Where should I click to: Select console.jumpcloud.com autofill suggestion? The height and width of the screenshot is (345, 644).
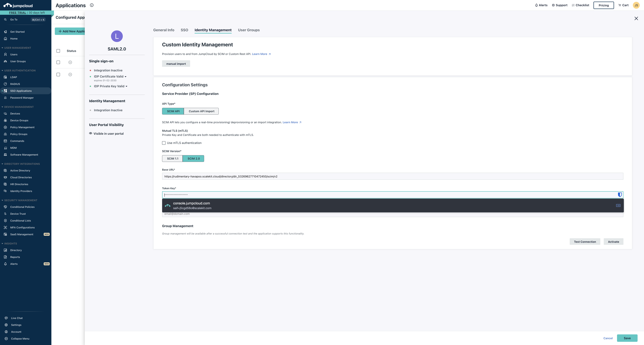pyautogui.click(x=393, y=205)
